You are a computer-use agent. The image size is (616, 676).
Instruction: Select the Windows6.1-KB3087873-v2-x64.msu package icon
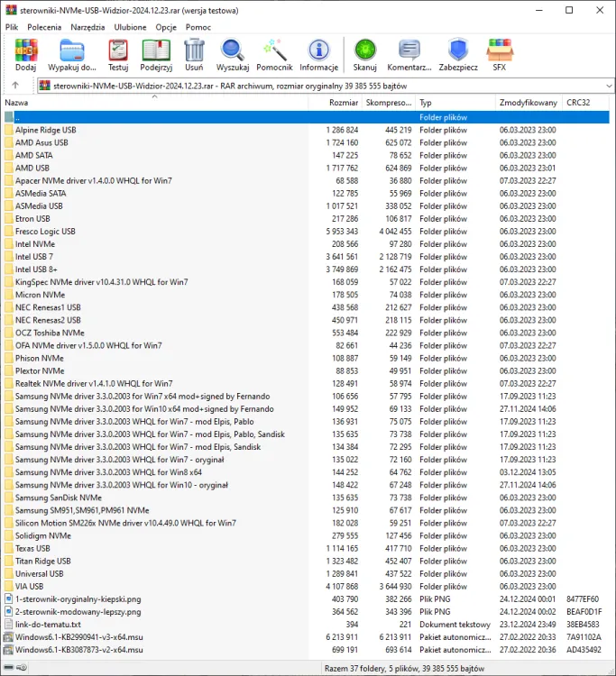pyautogui.click(x=9, y=650)
